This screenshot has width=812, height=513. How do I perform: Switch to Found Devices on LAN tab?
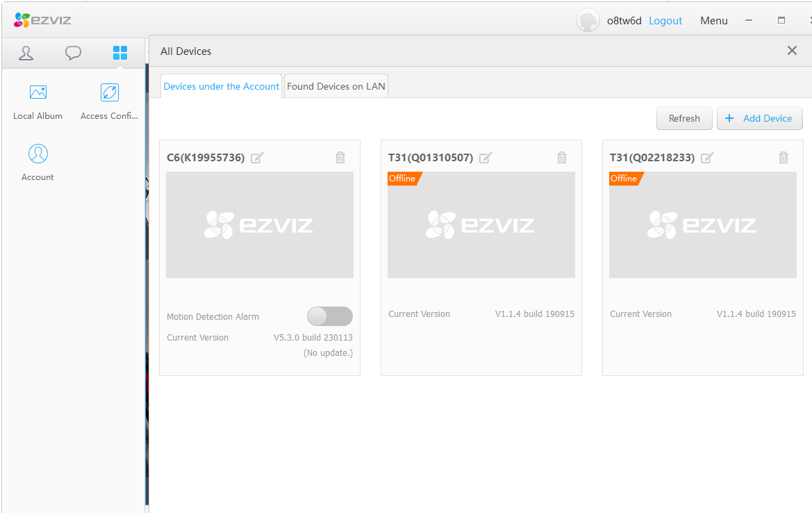click(335, 85)
